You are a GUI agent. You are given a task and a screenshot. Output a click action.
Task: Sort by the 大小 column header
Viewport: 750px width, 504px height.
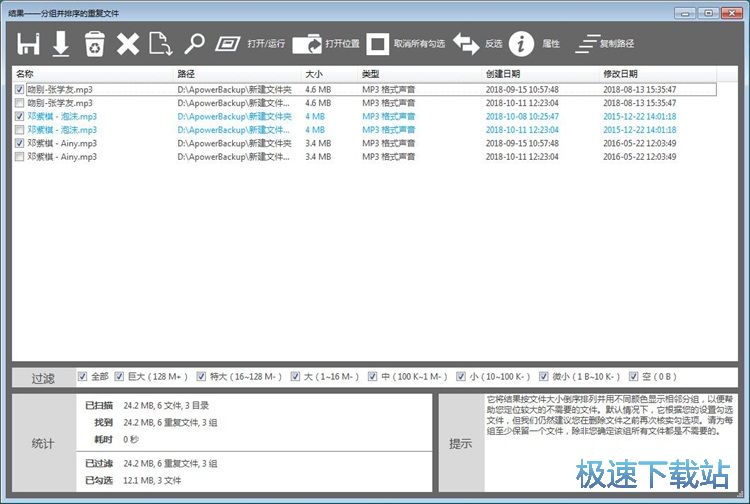(x=314, y=74)
